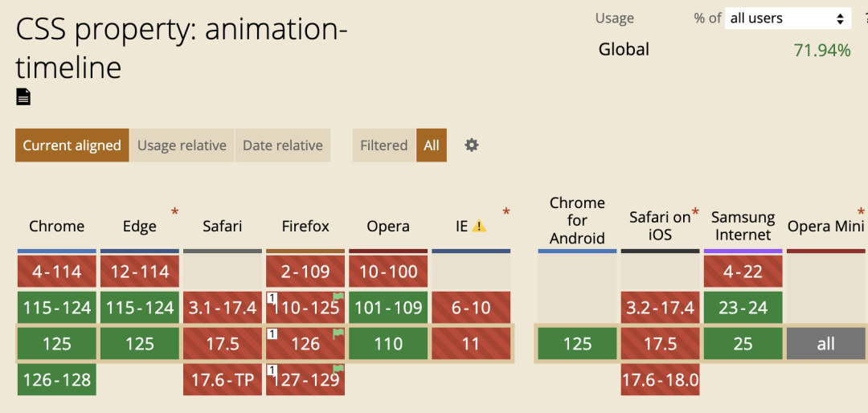Click red asterisk next to Edge
Image resolution: width=868 pixels, height=413 pixels.
coord(175,212)
